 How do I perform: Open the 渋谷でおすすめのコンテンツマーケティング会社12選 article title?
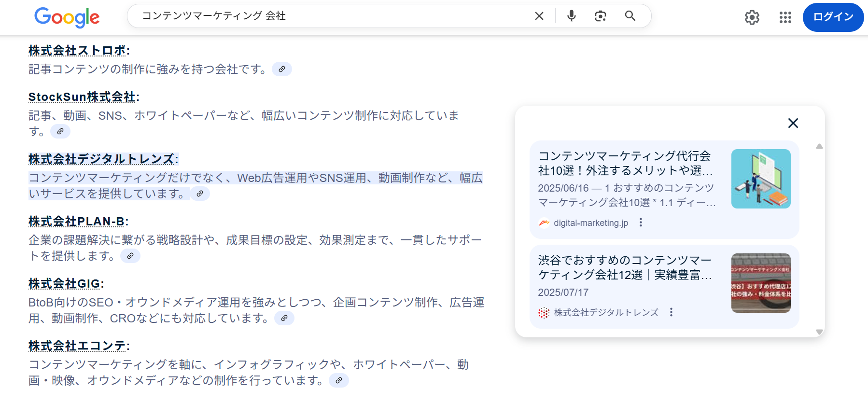(x=626, y=267)
